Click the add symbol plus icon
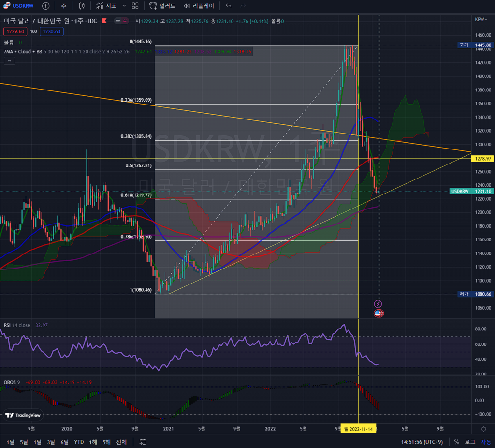This screenshot has width=495, height=448. 45,6
